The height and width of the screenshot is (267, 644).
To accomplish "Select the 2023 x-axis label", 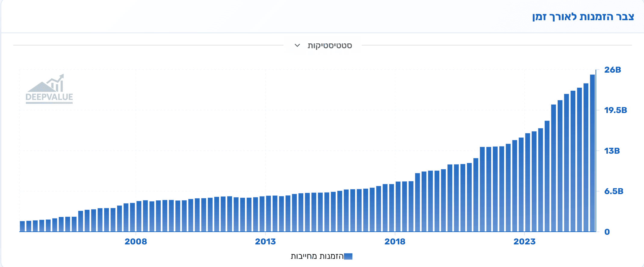I will tap(525, 242).
